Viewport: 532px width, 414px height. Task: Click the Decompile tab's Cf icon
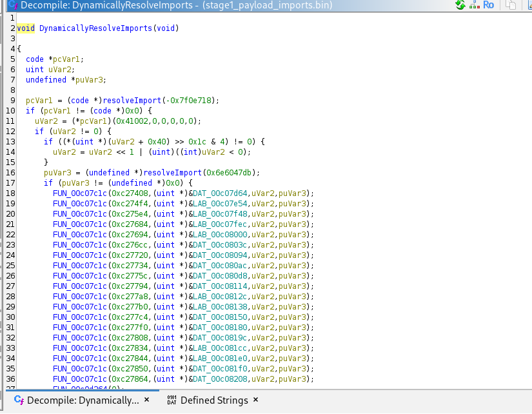coord(19,400)
